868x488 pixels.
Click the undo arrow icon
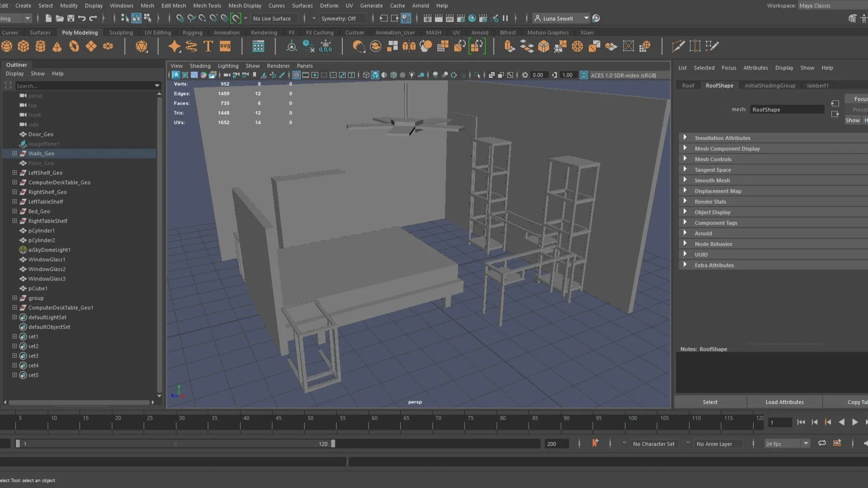(82, 18)
